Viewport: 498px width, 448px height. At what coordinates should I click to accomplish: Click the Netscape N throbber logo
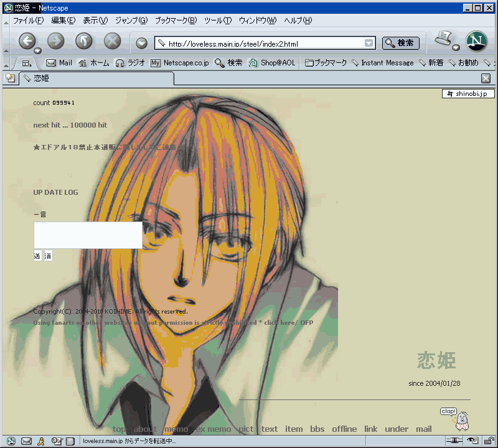(476, 41)
